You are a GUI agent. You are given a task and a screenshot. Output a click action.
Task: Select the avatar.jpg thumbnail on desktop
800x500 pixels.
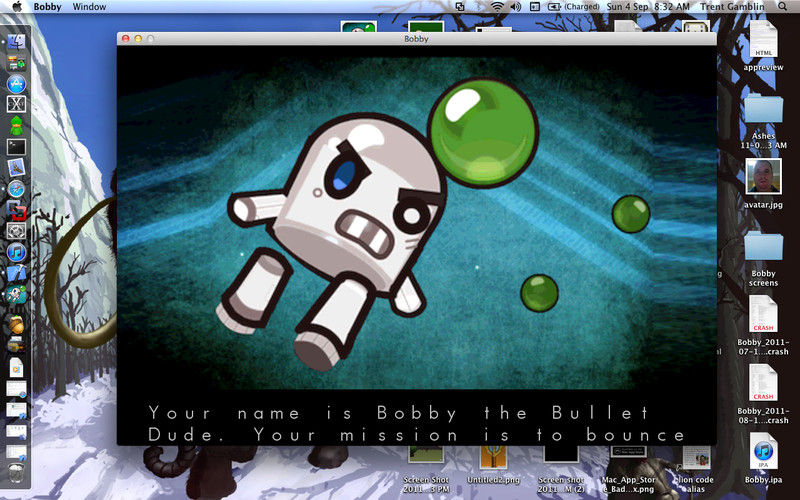pos(763,177)
